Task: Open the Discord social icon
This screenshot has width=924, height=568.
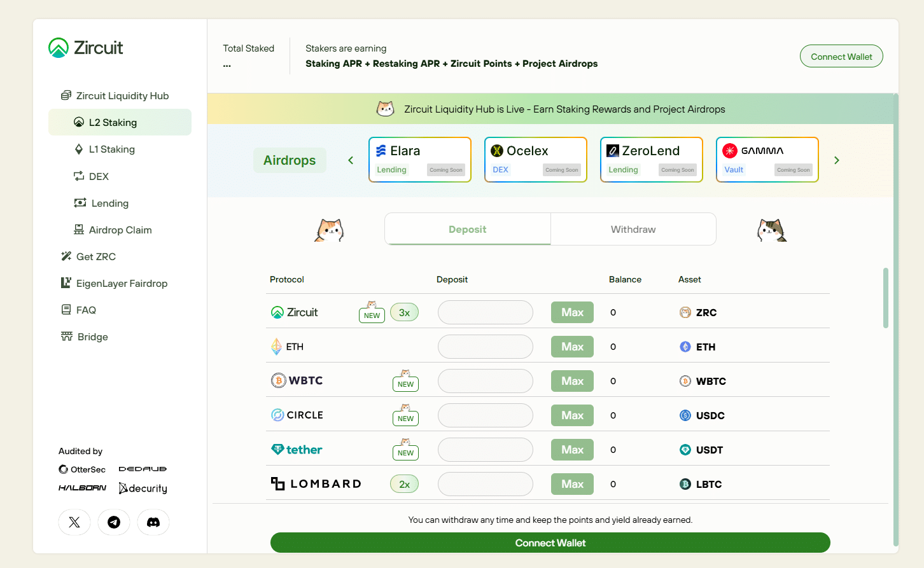Action: pyautogui.click(x=153, y=522)
